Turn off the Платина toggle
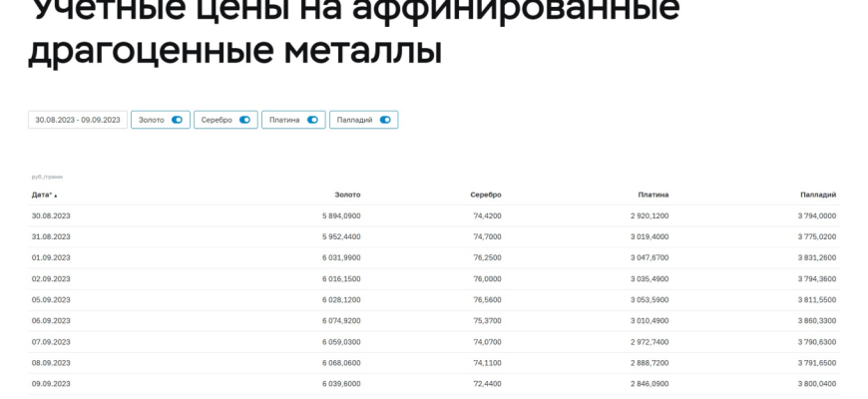This screenshot has width=868, height=399. (312, 120)
